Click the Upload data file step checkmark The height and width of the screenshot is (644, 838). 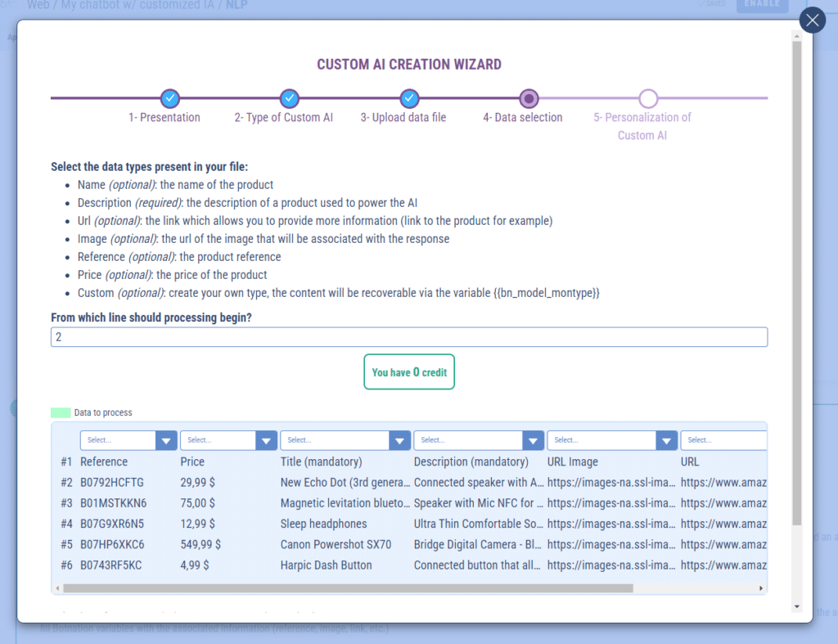(410, 99)
